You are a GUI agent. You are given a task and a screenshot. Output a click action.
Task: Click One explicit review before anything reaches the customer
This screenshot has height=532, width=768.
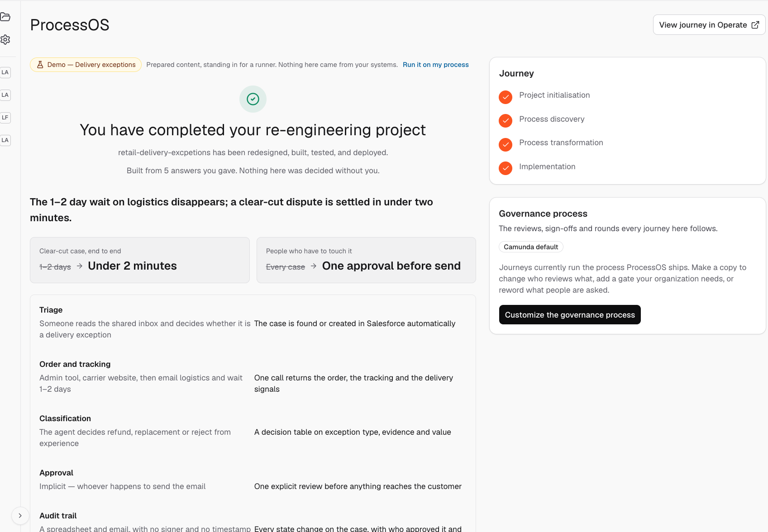coord(358,486)
